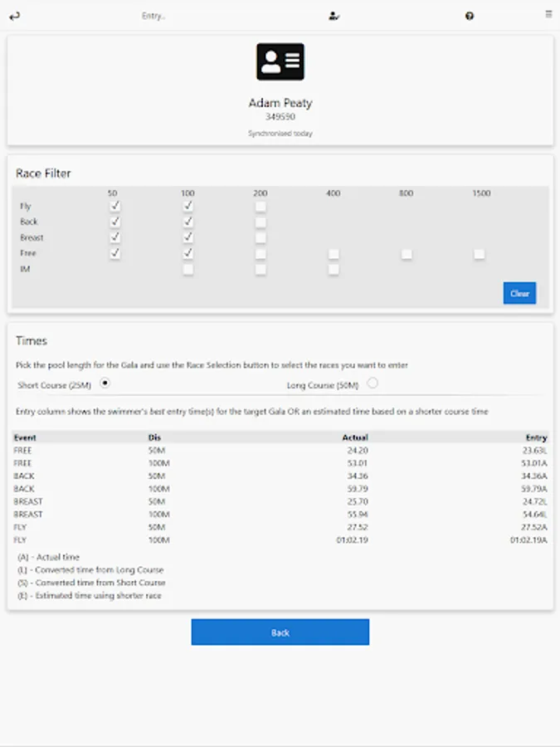The width and height of the screenshot is (560, 747).
Task: Check the IM 200 checkbox
Action: [x=261, y=269]
